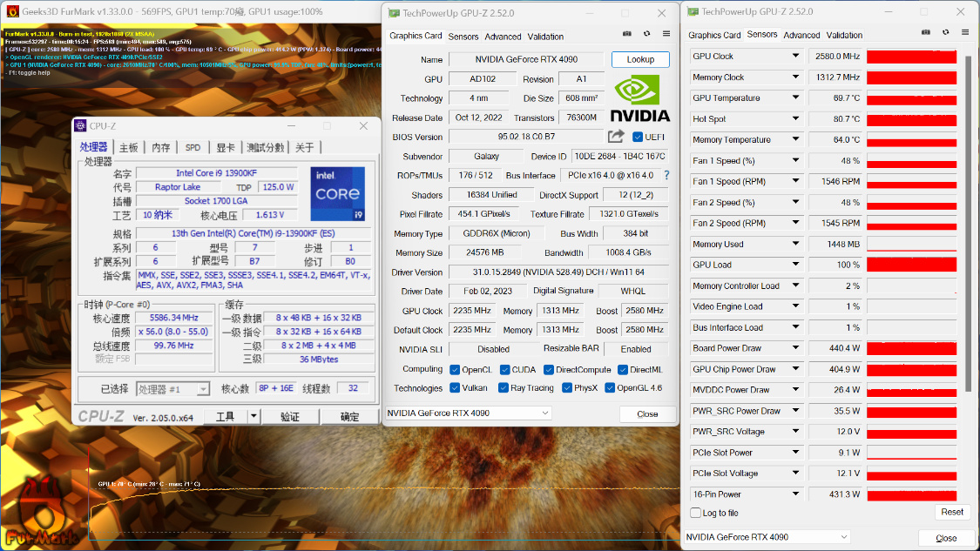Open the CPU-Z 测试分数 tab
Image resolution: width=980 pixels, height=551 pixels.
[265, 147]
